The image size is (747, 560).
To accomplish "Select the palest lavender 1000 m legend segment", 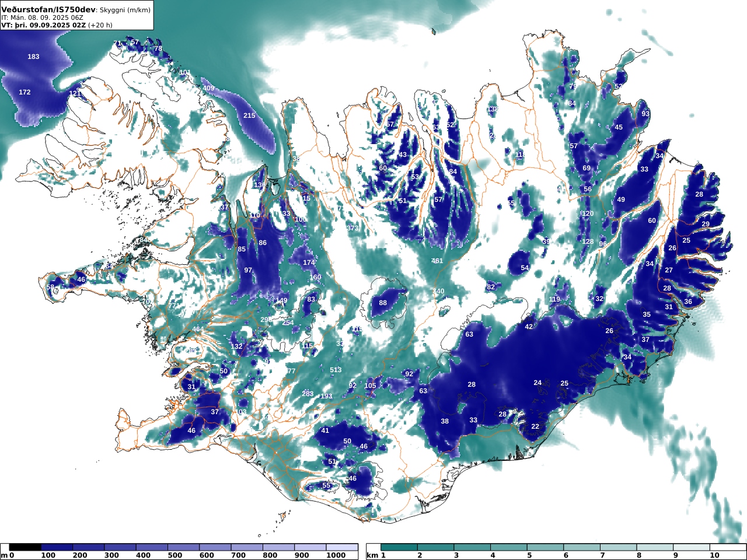I will pos(342,547).
